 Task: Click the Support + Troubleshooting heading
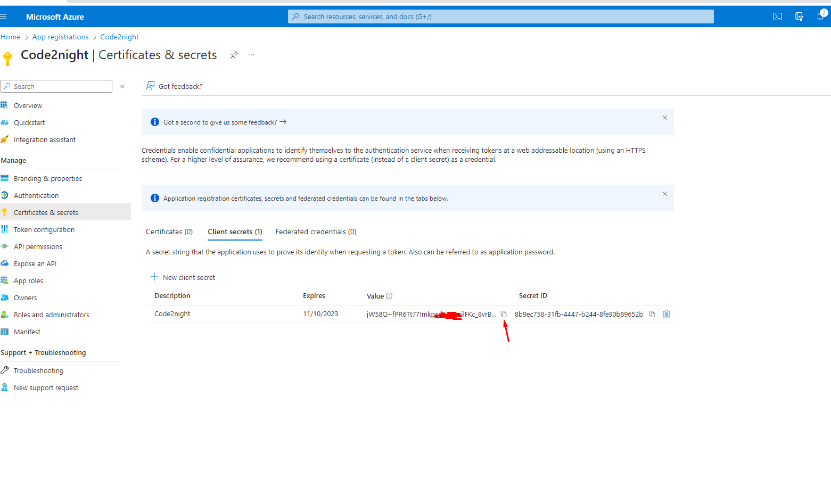click(x=43, y=352)
